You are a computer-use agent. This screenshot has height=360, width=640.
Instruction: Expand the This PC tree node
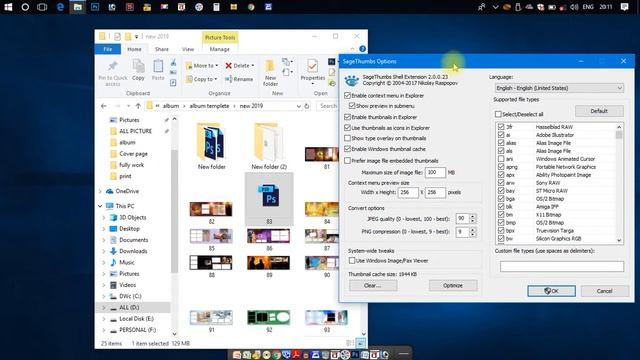coord(100,206)
